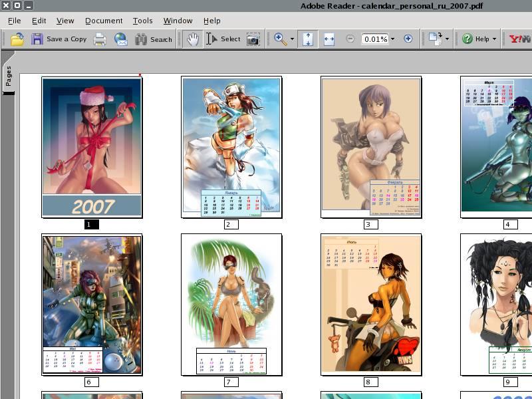Click the zoom in plus button
The image size is (532, 399).
pos(408,39)
